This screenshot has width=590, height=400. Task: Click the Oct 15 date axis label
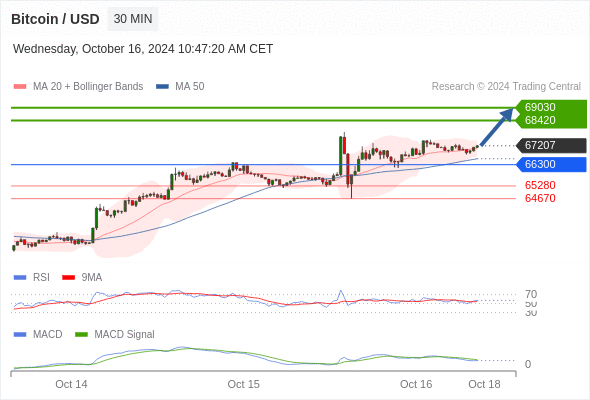pos(243,384)
